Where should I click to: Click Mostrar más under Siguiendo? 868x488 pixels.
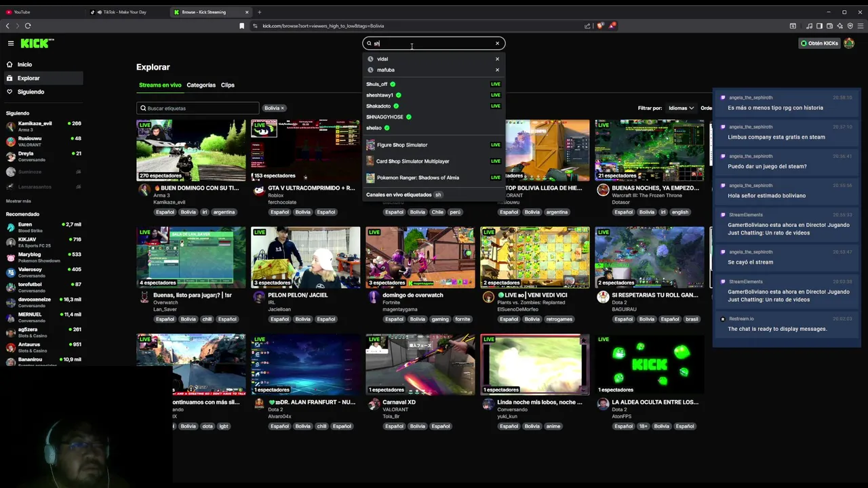coord(18,201)
